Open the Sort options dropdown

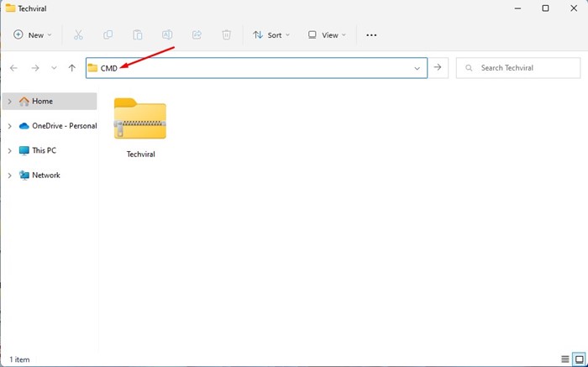271,35
